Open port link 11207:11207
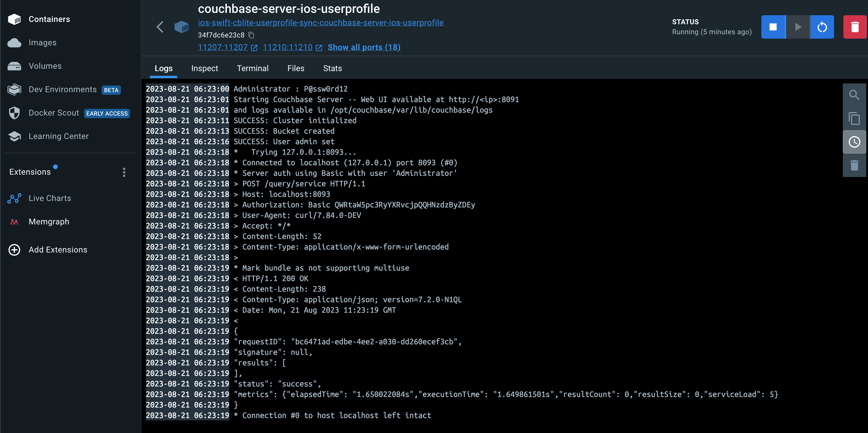The image size is (868, 433). pyautogui.click(x=223, y=47)
